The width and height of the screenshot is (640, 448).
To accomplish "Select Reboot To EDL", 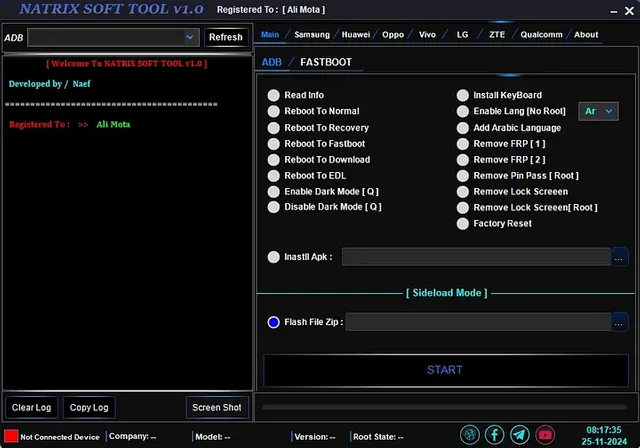I will (273, 175).
